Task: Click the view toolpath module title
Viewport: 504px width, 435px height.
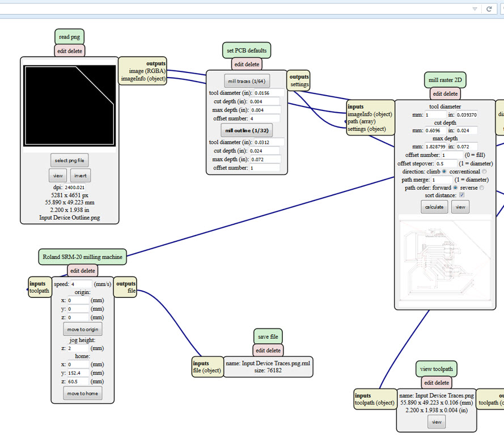Action: (436, 369)
